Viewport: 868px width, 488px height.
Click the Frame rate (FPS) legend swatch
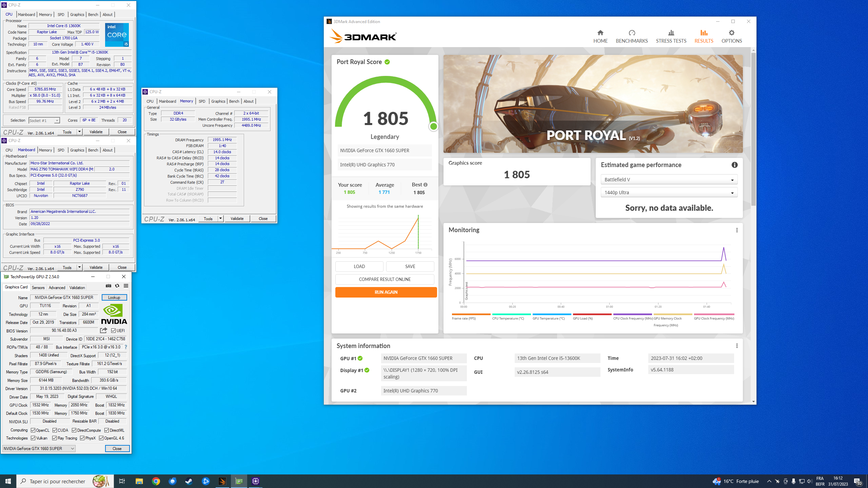point(471,314)
